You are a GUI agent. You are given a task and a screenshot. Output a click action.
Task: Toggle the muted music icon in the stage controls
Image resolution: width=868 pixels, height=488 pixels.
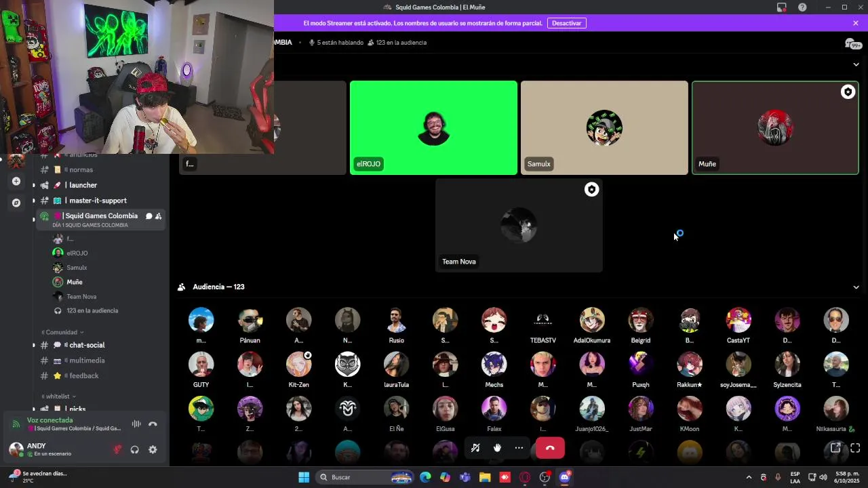pos(475,448)
